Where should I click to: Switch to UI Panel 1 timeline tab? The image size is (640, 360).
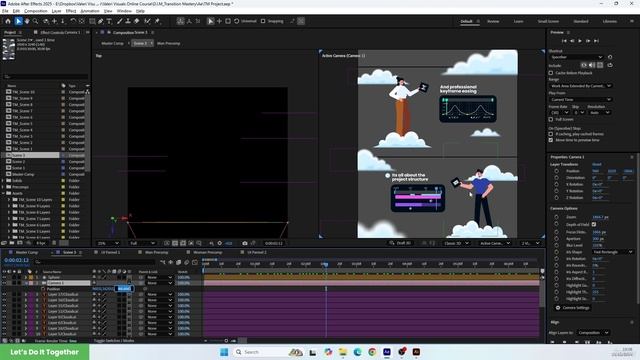pos(110,252)
